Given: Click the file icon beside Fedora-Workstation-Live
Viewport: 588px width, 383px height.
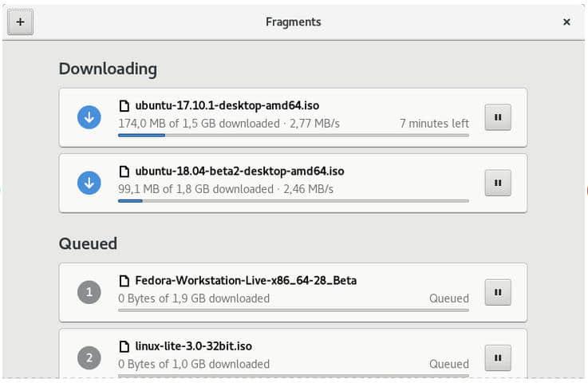Looking at the screenshot, I should (x=124, y=281).
